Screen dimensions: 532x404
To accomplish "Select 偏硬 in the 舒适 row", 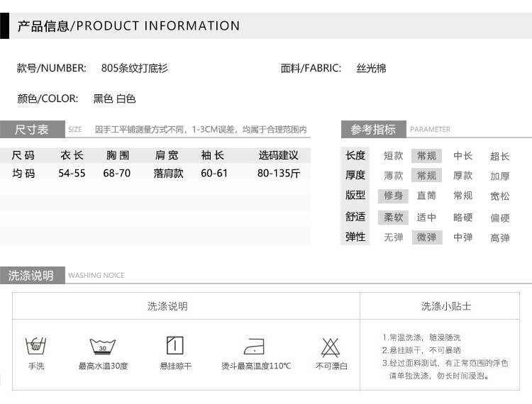I will (499, 218).
